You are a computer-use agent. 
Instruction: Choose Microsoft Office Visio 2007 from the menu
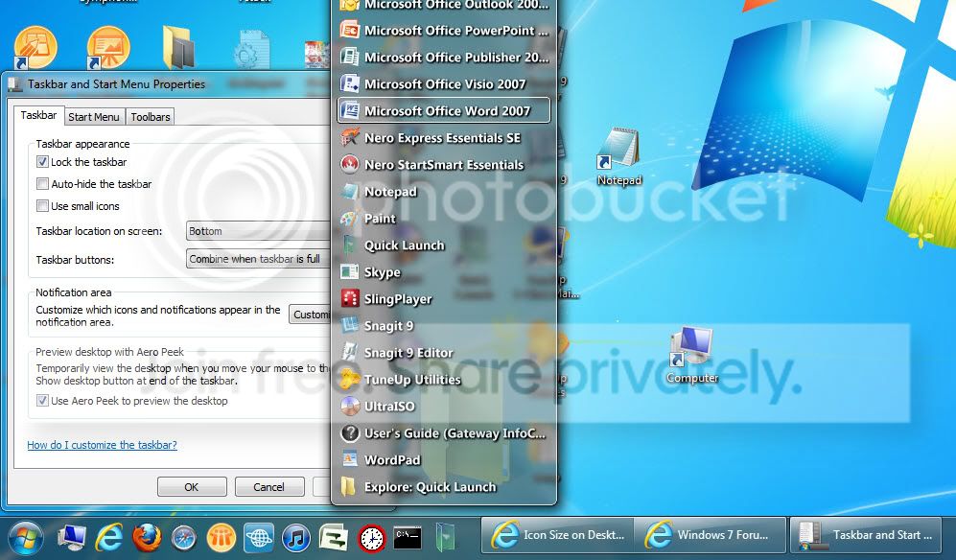tap(444, 83)
